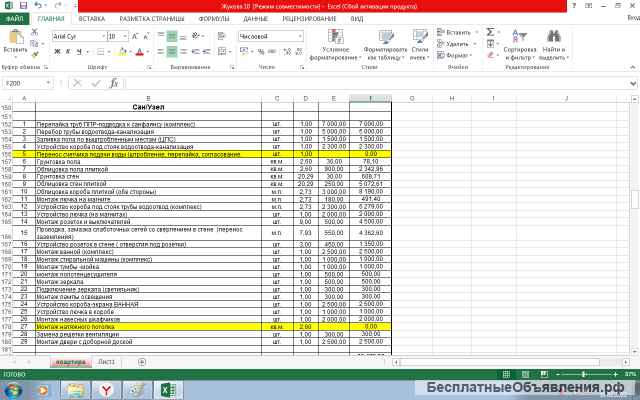Toggle center alignment in the alignment group

click(171, 51)
